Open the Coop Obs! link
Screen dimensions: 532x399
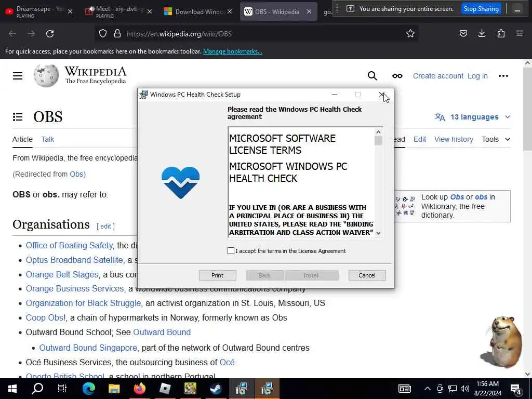(x=46, y=317)
